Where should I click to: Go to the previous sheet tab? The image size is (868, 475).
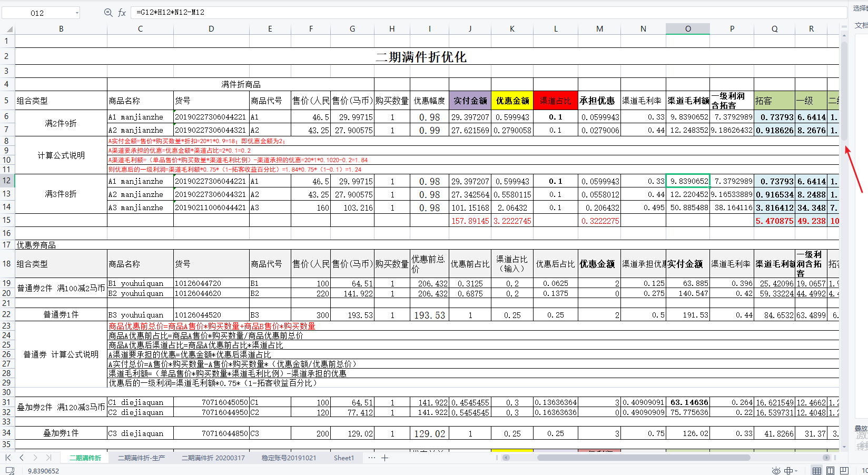click(x=22, y=458)
